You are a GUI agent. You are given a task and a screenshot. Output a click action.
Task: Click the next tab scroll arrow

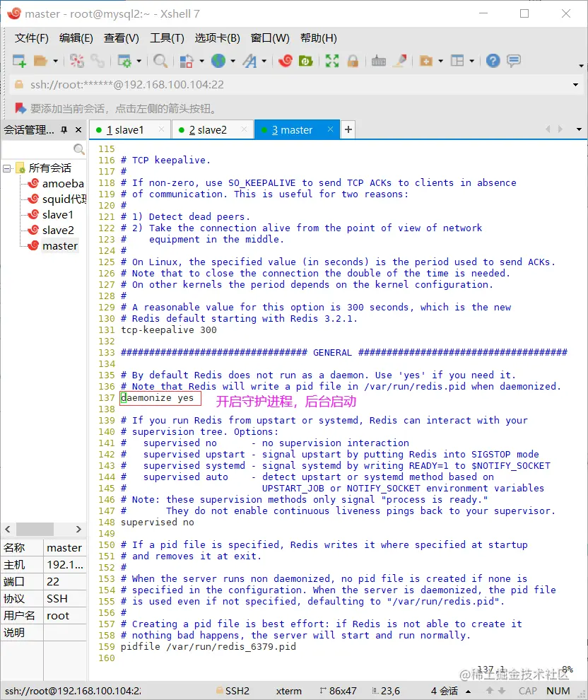pos(560,129)
